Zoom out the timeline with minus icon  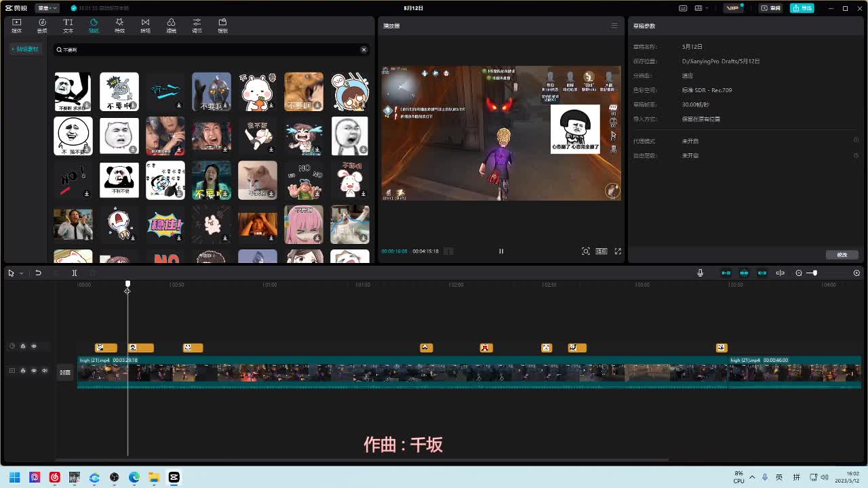pyautogui.click(x=799, y=273)
